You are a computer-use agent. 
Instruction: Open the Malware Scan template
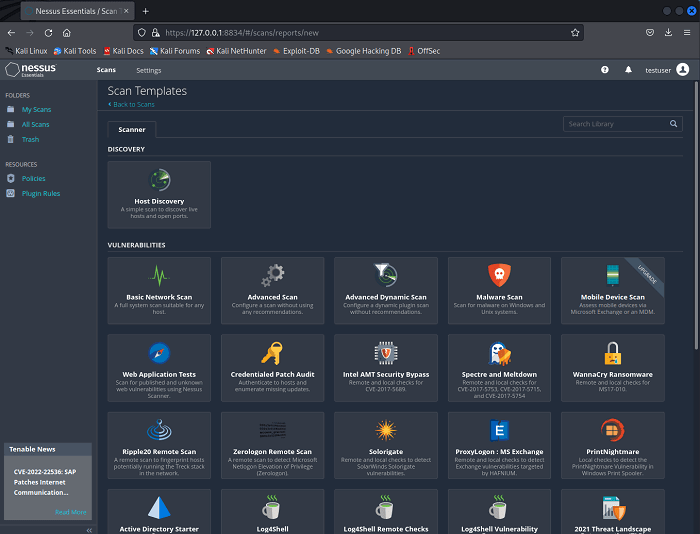499,289
